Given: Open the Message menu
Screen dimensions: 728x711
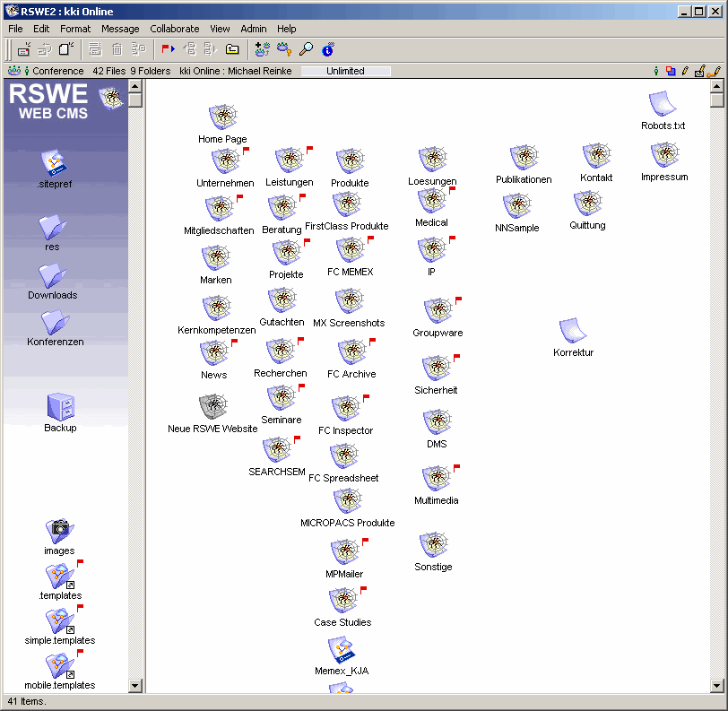Looking at the screenshot, I should [x=120, y=29].
